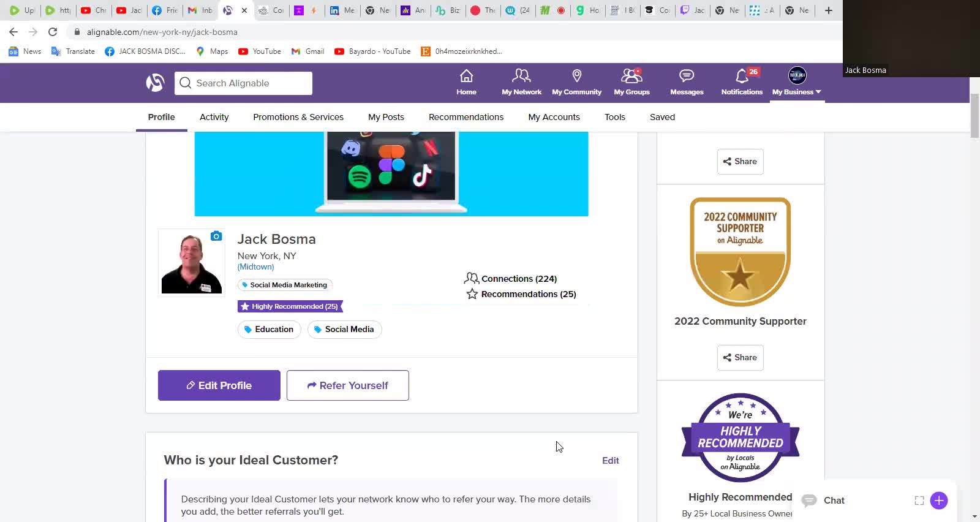
Task: Open the Saved tab
Action: point(662,117)
